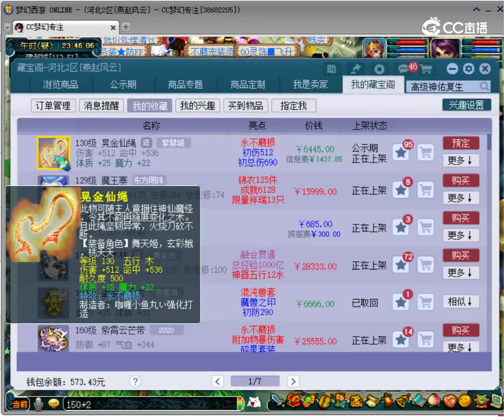Open treasure chest icon in game toolbar

(x=293, y=401)
